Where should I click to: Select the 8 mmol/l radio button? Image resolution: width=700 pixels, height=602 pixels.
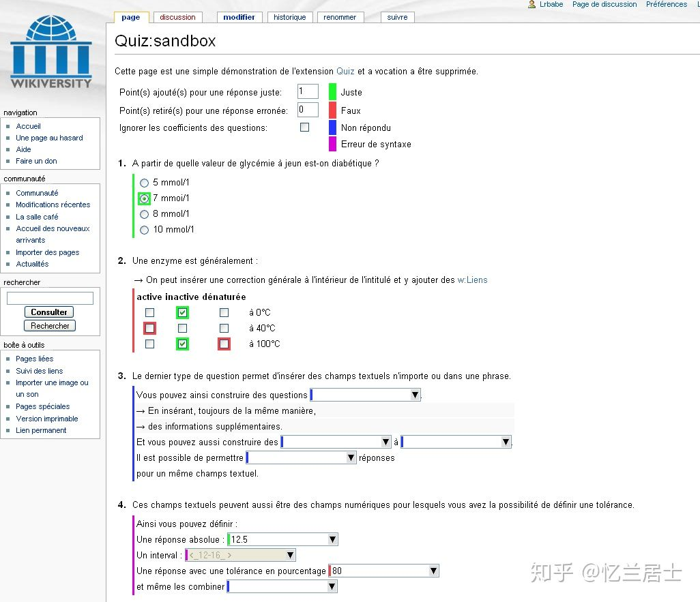tap(144, 214)
